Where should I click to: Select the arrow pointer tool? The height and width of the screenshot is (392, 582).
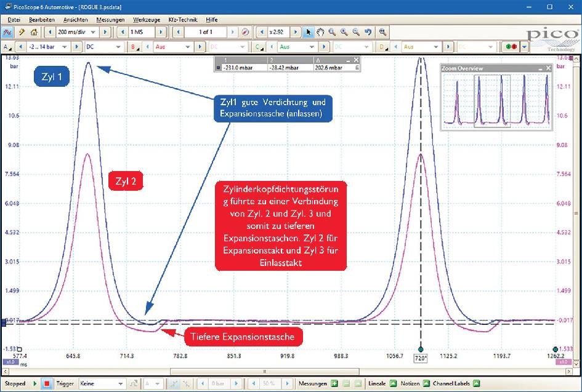coord(309,32)
